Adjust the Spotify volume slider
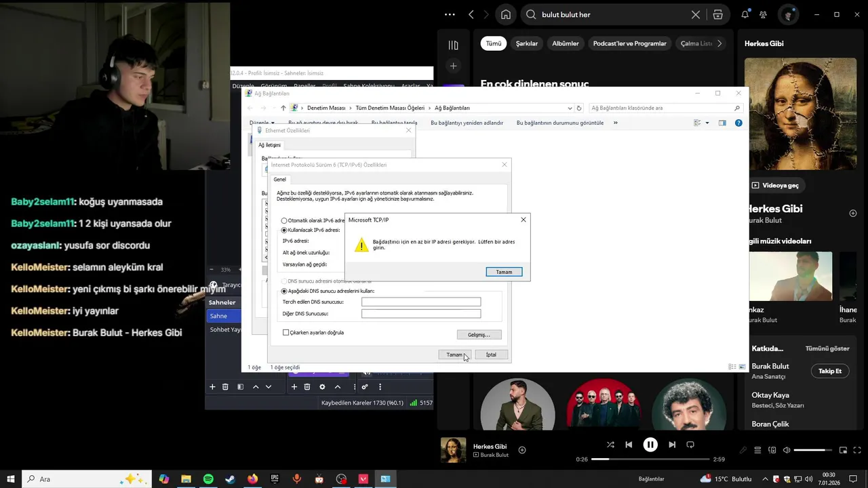 813,450
